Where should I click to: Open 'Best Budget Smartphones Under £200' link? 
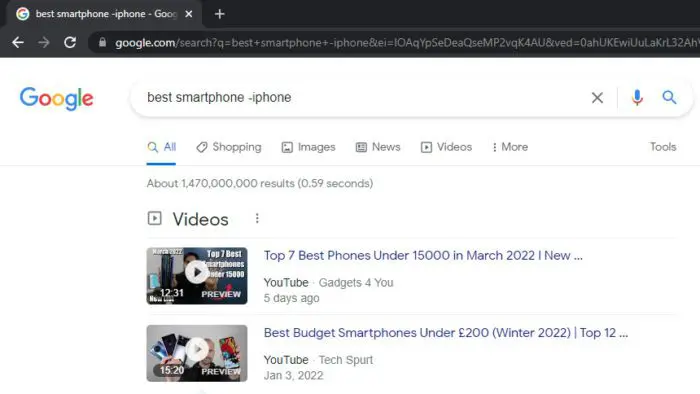(446, 333)
